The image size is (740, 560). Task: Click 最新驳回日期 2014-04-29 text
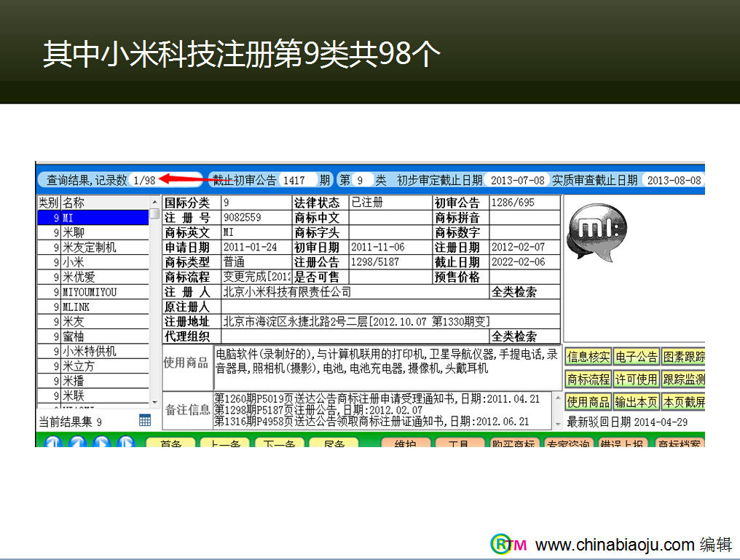click(x=627, y=422)
